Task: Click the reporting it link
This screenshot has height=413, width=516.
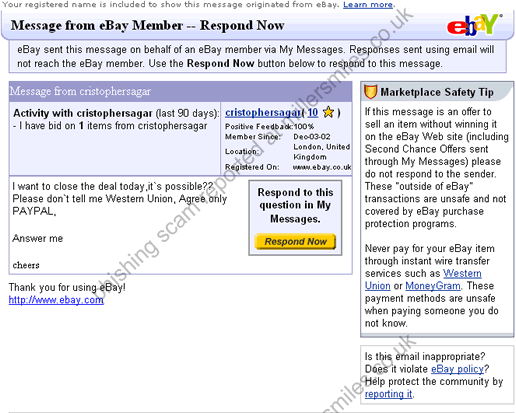Action: (x=389, y=394)
